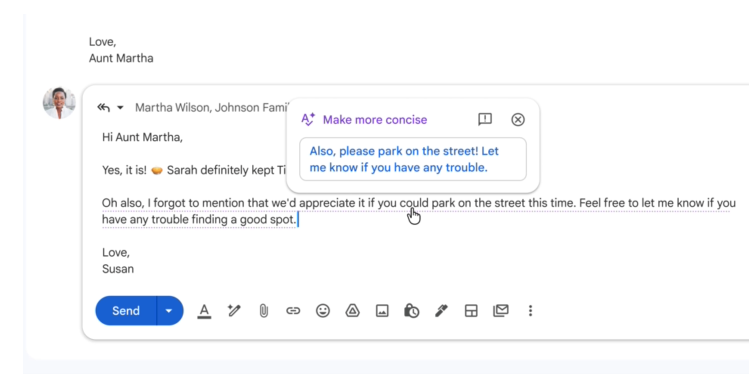
Task: Open more options three-dot menu
Action: pos(530,311)
